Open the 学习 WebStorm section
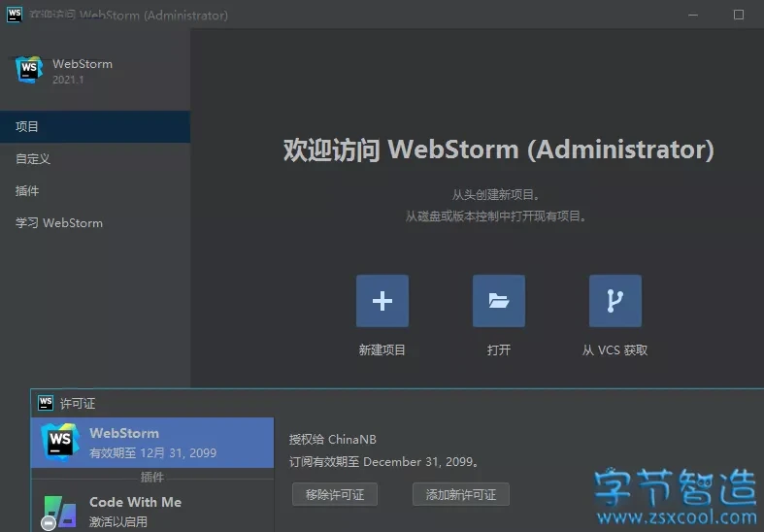This screenshot has width=764, height=532. click(59, 223)
